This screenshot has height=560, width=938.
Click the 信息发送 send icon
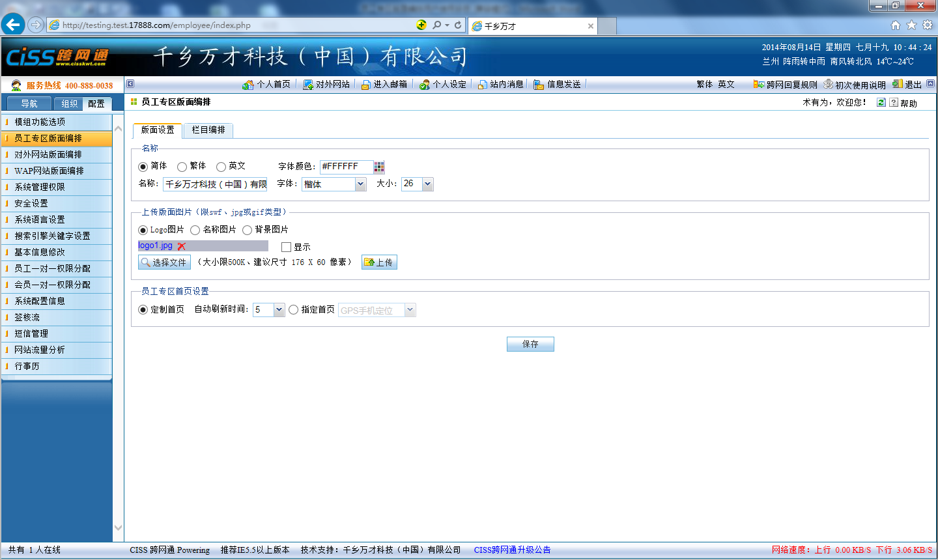(x=539, y=85)
